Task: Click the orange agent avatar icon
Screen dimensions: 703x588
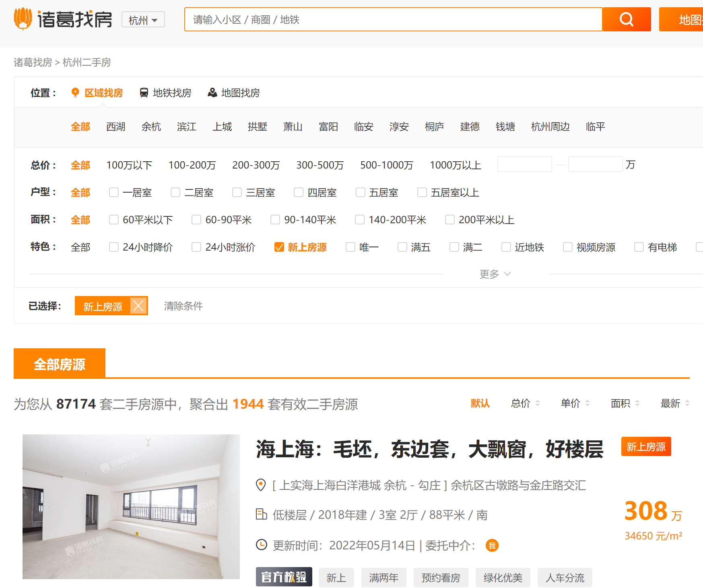Action: (x=492, y=545)
